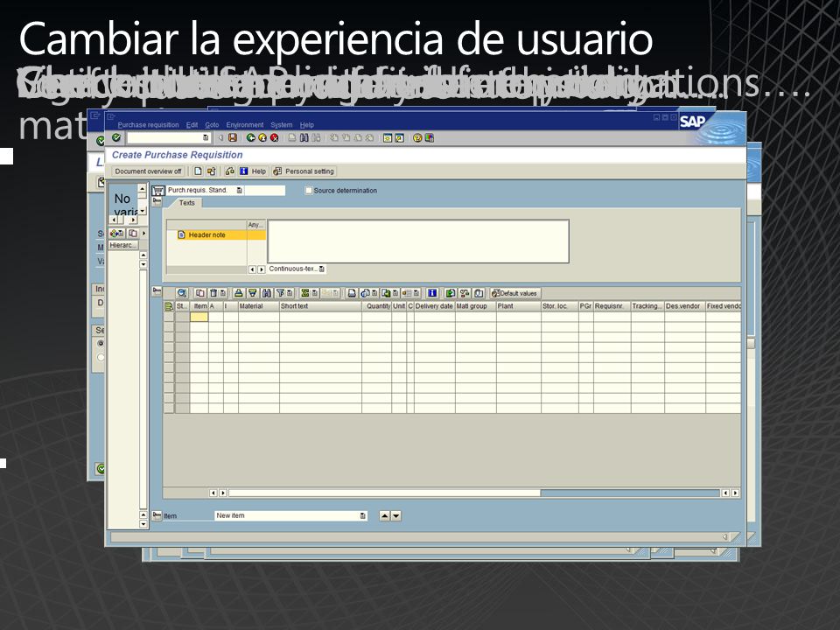Click the Display/Change toggle glasses icon

[230, 171]
